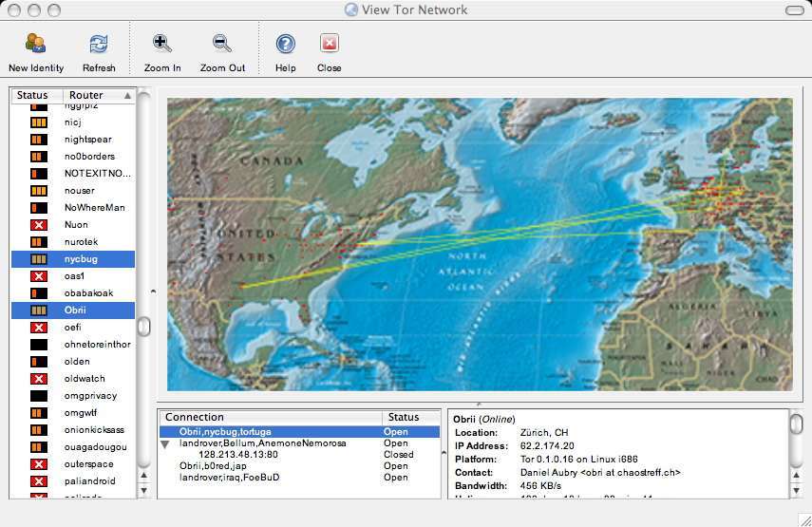Click router details scroll up arrow
812x527 pixels.
(x=797, y=475)
